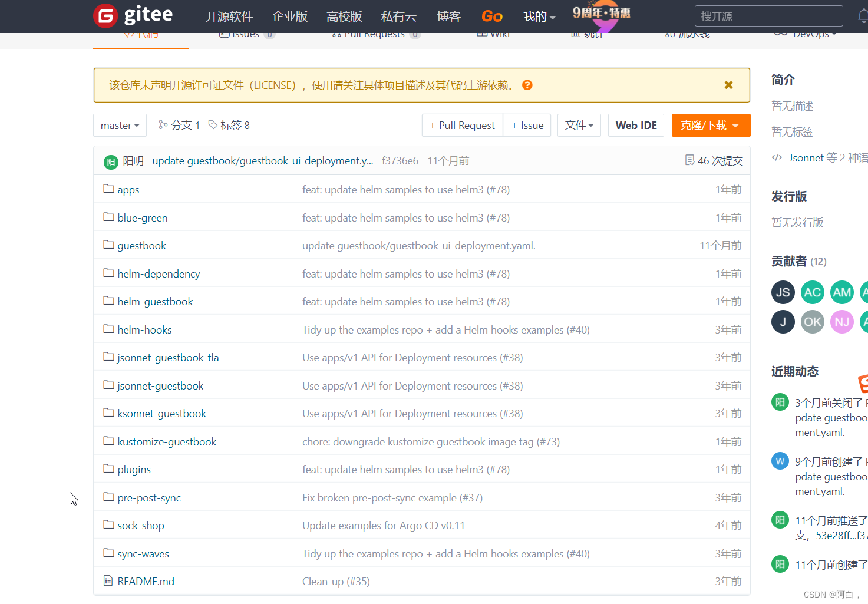Viewport: 868px width, 604px height.
Task: Click 标签 8 tags link
Action: [235, 125]
